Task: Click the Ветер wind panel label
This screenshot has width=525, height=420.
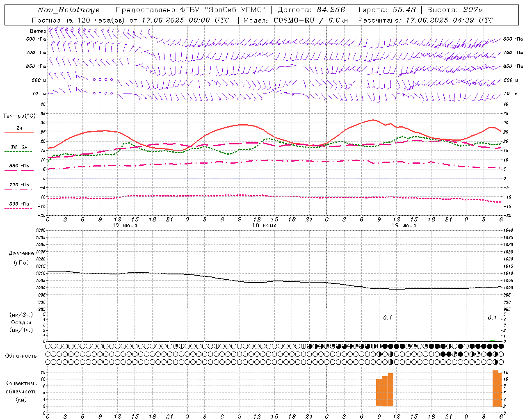Action: pyautogui.click(x=38, y=31)
